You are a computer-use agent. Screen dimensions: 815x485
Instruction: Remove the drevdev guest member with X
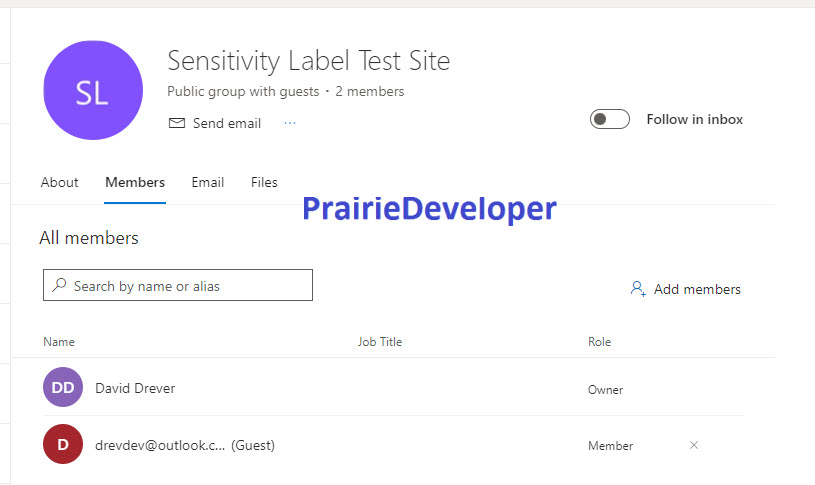click(694, 445)
